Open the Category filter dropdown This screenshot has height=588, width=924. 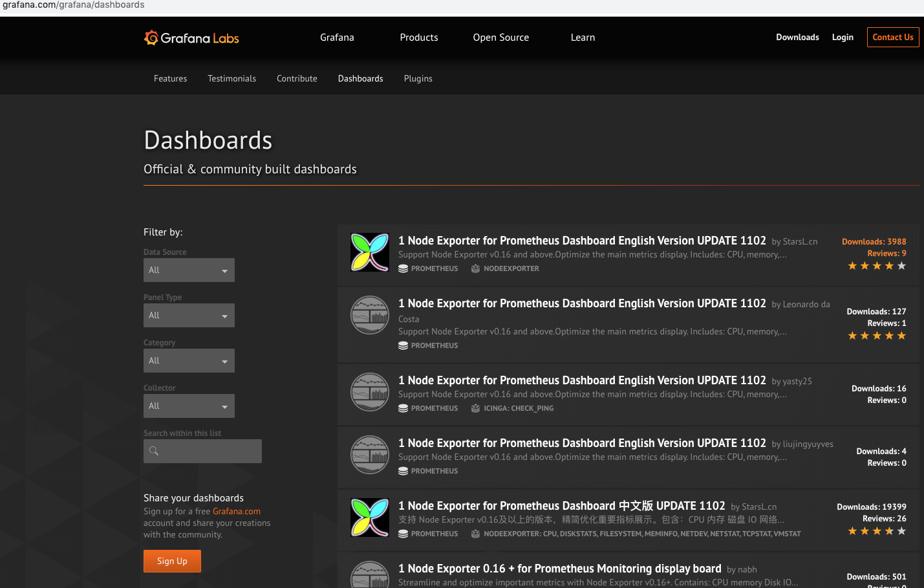coord(189,360)
